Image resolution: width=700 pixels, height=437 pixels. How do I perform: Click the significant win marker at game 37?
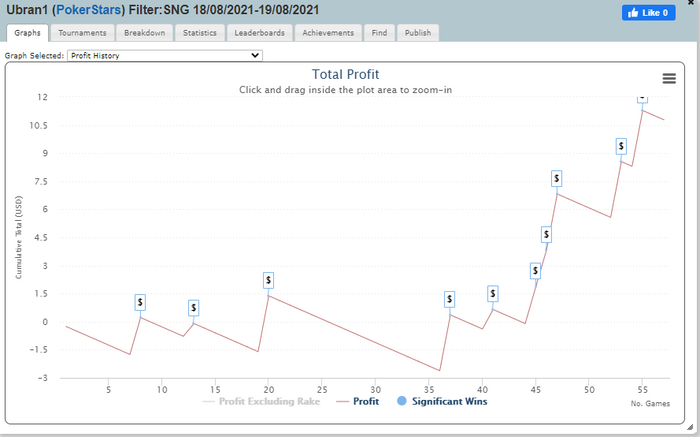(450, 299)
